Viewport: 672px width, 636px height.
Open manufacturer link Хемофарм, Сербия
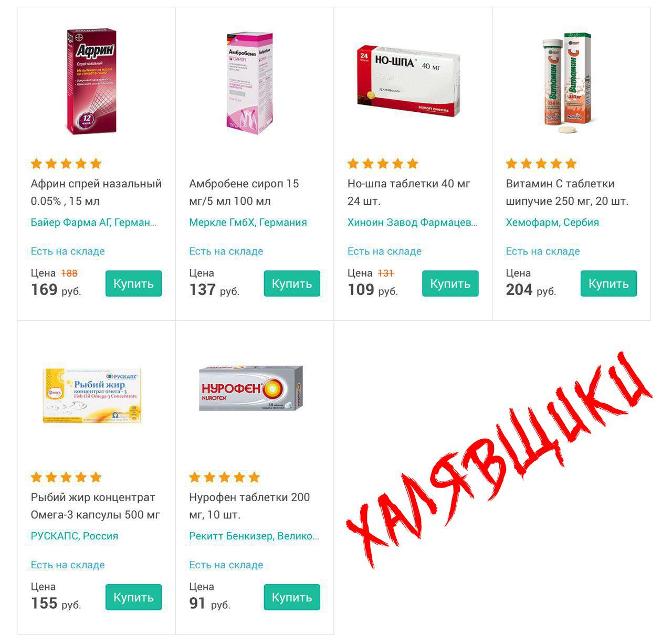coord(552,222)
